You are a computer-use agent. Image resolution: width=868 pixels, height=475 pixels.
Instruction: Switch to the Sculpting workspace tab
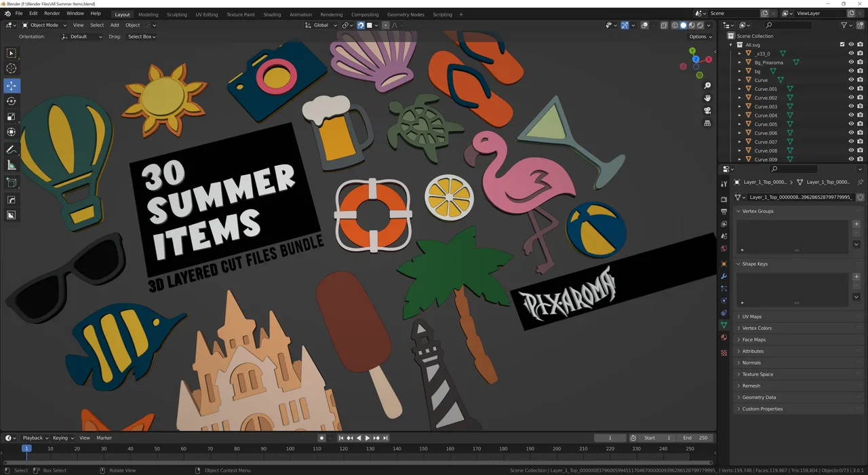pyautogui.click(x=177, y=14)
